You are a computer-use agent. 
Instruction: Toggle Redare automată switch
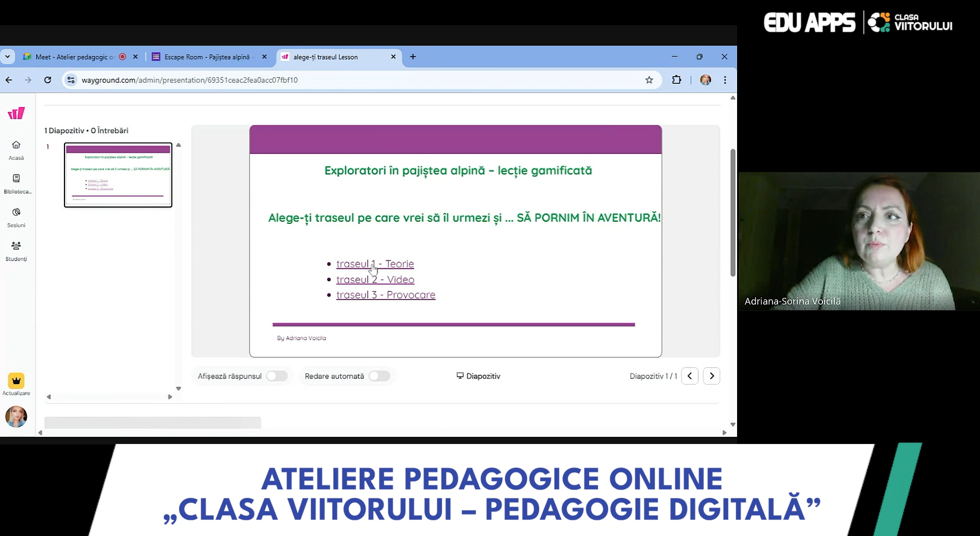coord(379,376)
